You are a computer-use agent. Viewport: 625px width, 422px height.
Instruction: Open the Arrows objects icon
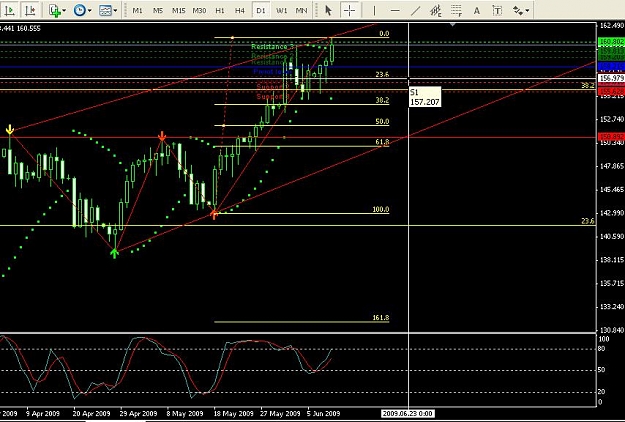click(518, 10)
